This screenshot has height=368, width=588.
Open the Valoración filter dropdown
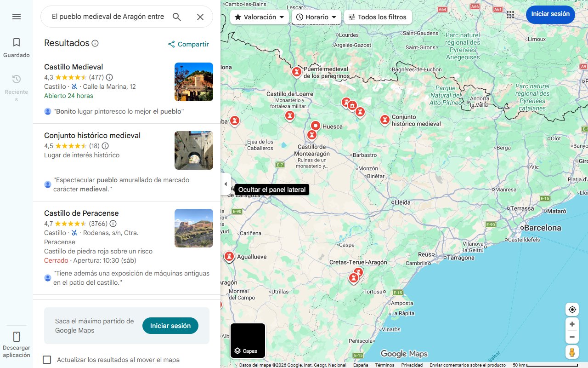pyautogui.click(x=259, y=17)
